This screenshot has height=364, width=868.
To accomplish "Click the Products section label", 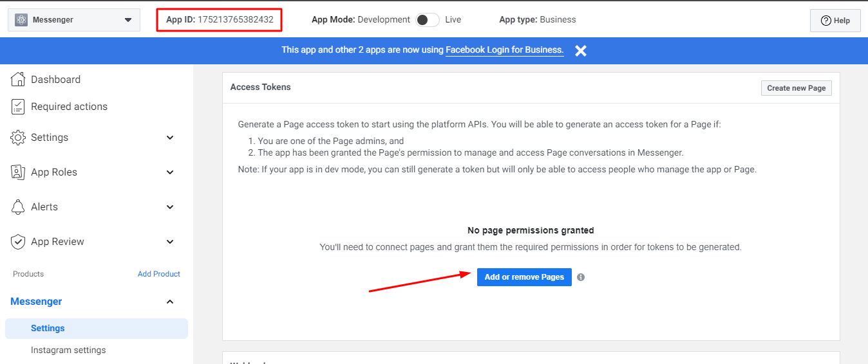I will 28,274.
